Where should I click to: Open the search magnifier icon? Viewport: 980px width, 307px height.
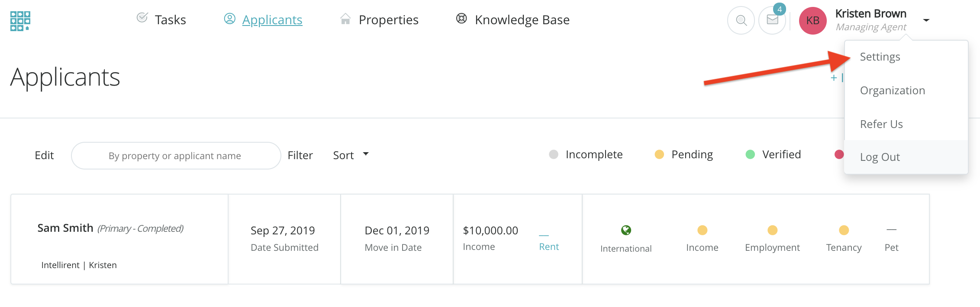pos(741,20)
